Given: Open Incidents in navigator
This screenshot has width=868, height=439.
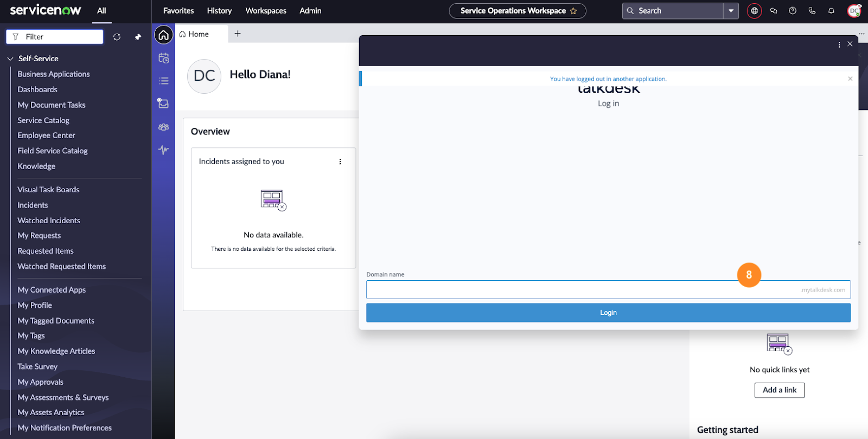Looking at the screenshot, I should 33,205.
